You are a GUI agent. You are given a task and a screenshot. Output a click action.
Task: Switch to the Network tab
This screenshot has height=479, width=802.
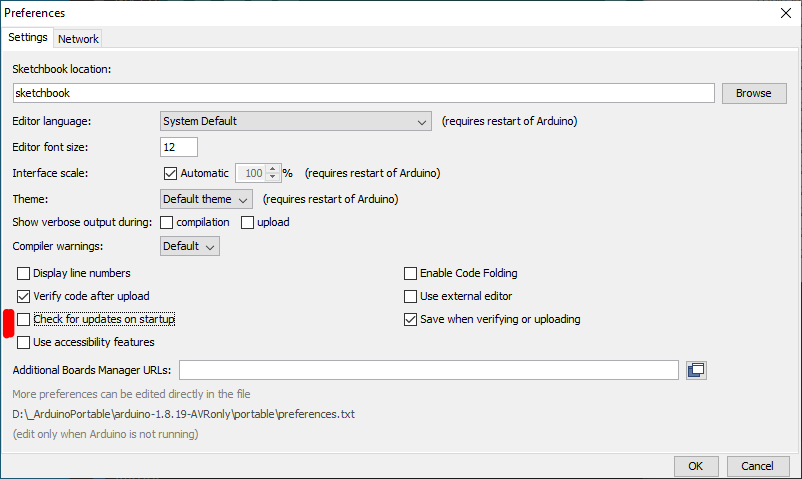[x=78, y=39]
